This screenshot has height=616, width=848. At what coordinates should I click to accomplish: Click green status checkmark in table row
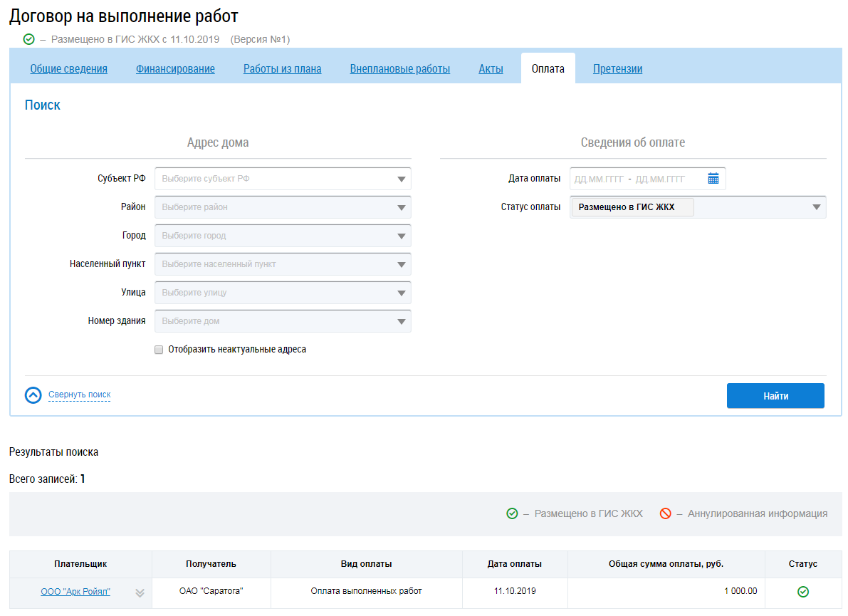(803, 592)
